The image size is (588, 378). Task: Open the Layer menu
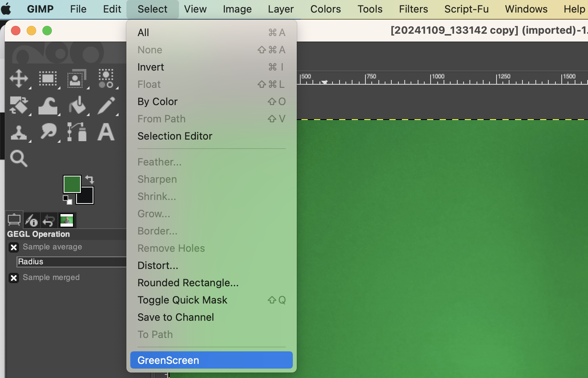(281, 9)
